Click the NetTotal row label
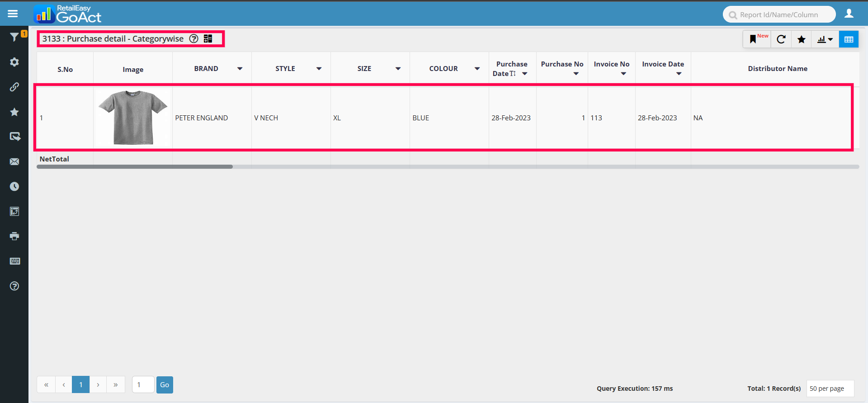 [54, 159]
